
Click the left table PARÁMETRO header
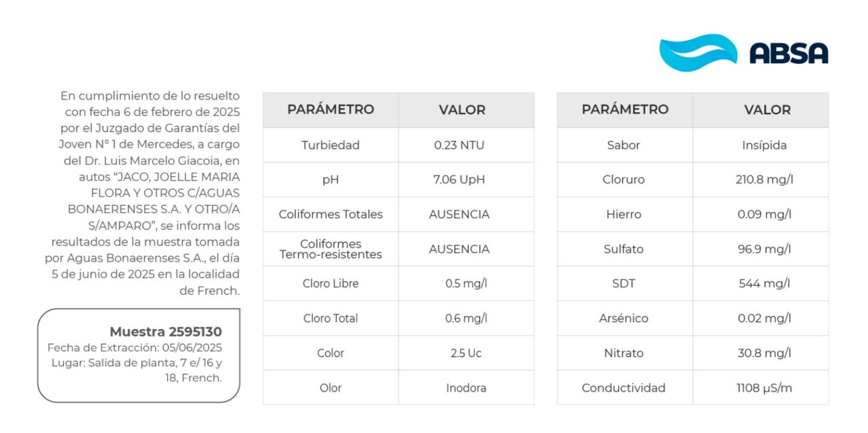(331, 109)
